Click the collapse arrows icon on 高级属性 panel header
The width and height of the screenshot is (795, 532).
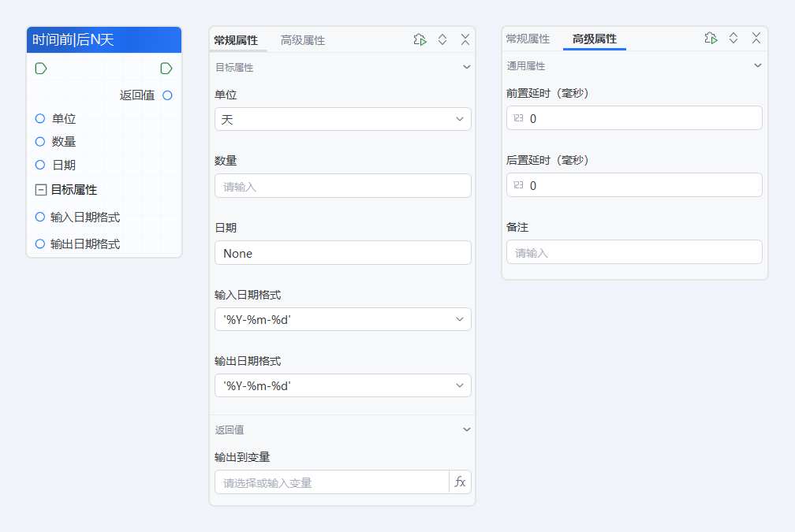[733, 38]
